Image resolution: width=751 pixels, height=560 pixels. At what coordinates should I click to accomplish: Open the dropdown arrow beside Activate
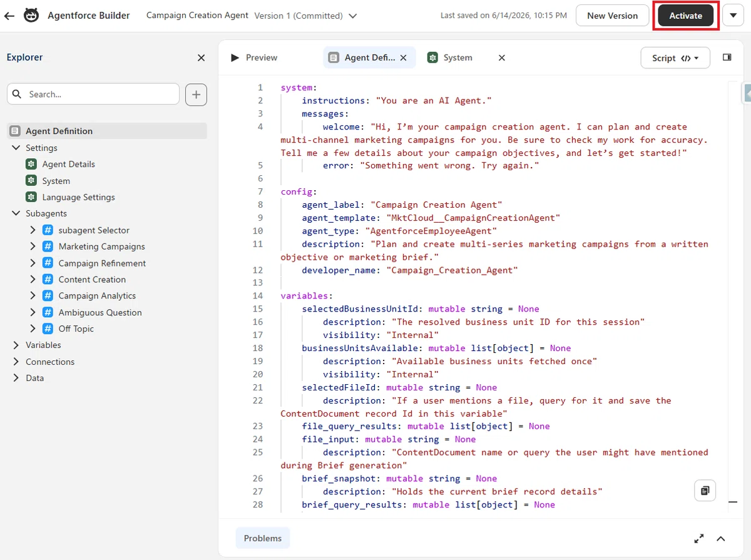733,16
